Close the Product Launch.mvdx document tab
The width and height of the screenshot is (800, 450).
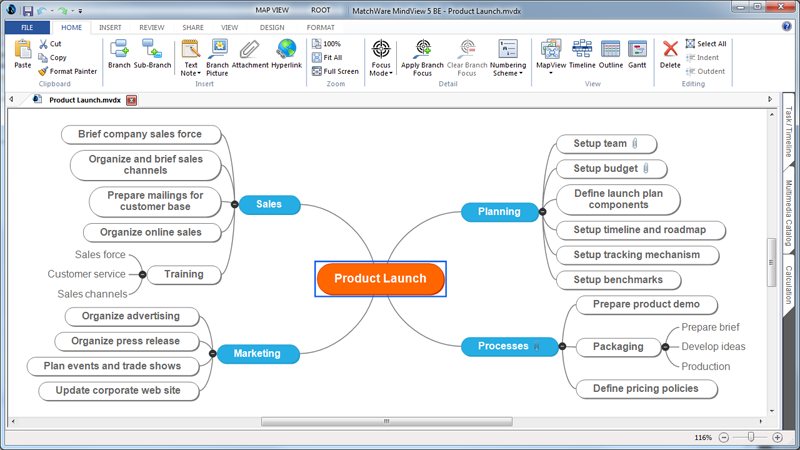click(x=132, y=101)
